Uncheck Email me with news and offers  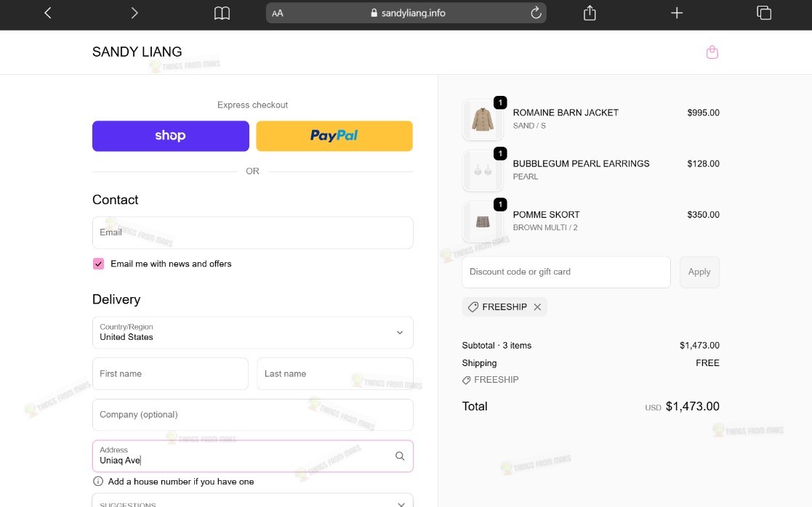pyautogui.click(x=98, y=264)
